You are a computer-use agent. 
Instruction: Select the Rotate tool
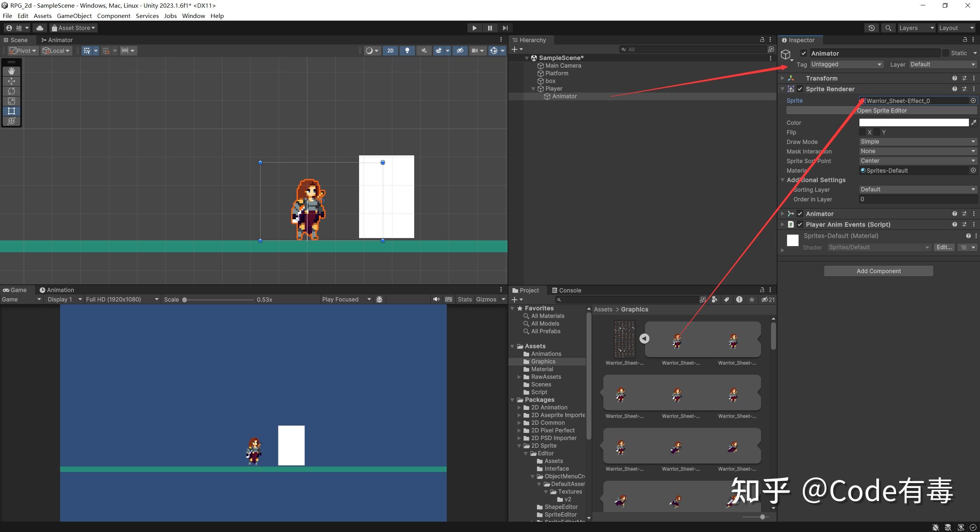coord(11,91)
